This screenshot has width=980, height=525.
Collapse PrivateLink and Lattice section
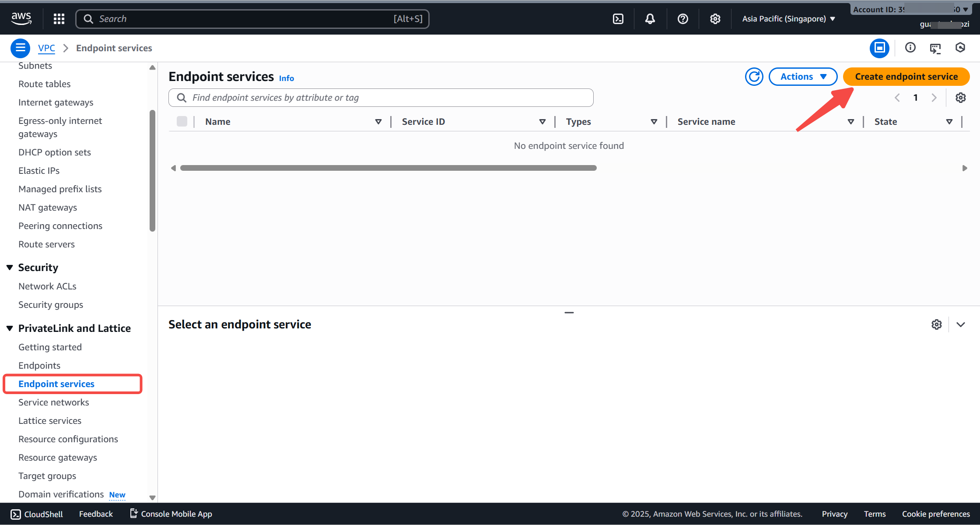coord(10,328)
